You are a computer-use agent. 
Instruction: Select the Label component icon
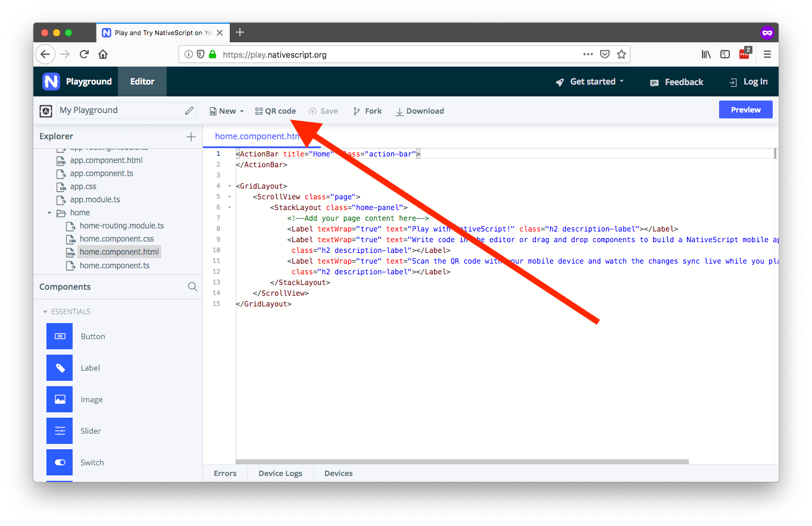tap(60, 368)
